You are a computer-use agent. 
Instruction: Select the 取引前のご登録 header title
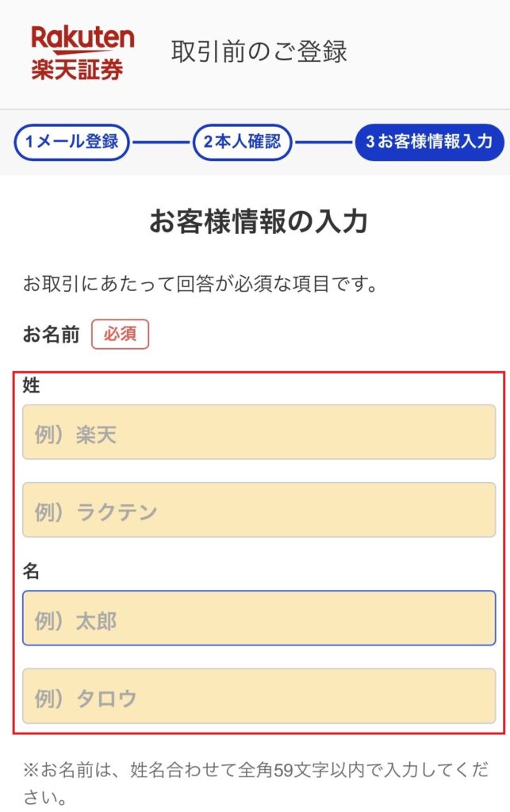click(x=259, y=52)
